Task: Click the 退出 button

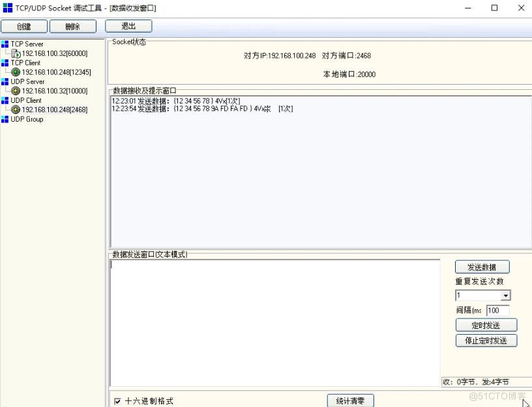Action: point(128,26)
